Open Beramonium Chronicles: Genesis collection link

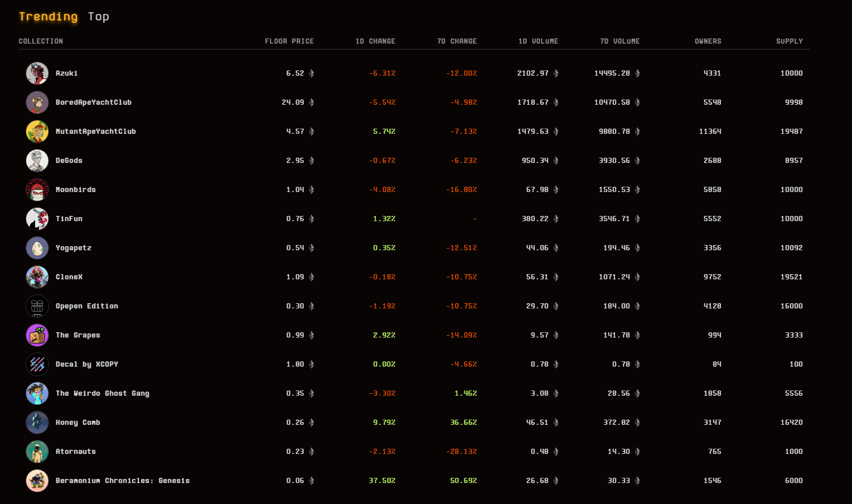click(123, 481)
